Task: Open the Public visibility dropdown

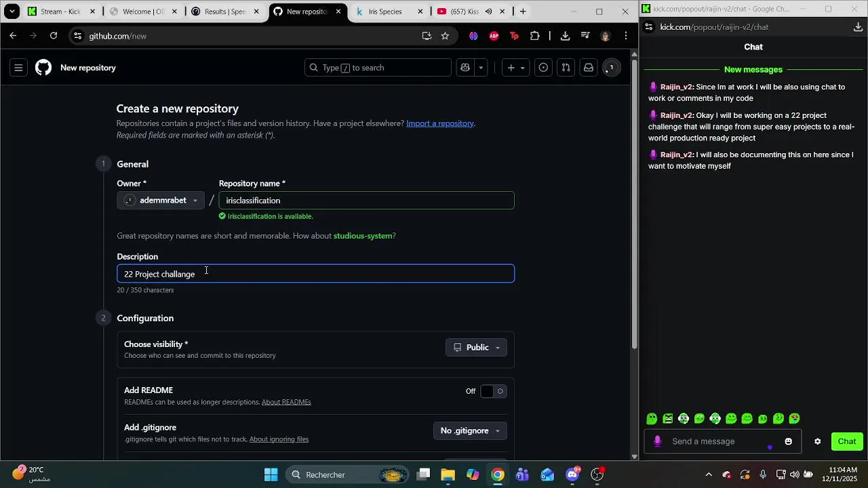Action: coord(476,348)
